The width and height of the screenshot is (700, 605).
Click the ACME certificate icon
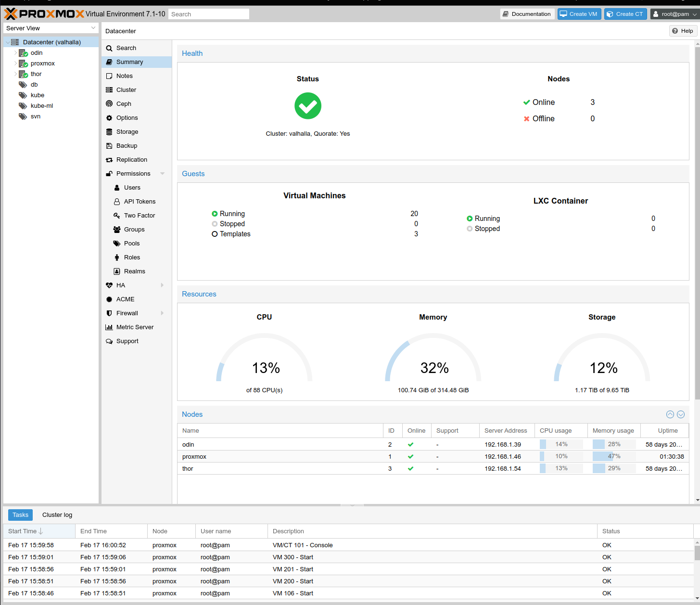pos(109,299)
